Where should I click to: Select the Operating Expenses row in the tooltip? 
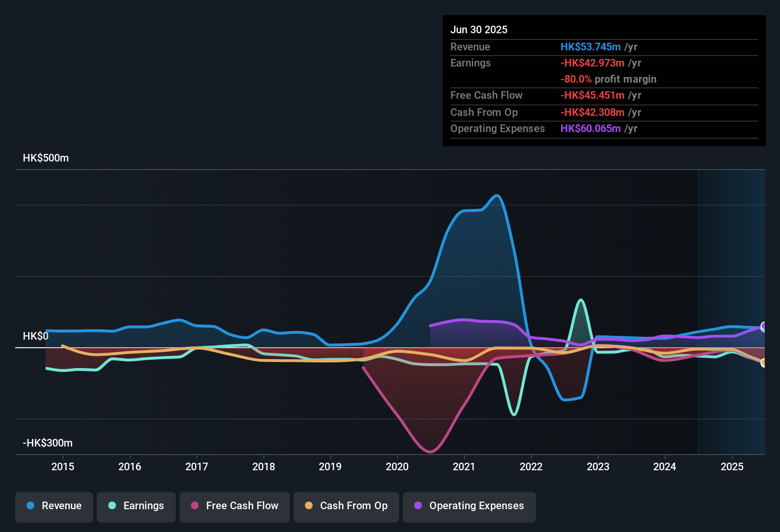pyautogui.click(x=545, y=128)
